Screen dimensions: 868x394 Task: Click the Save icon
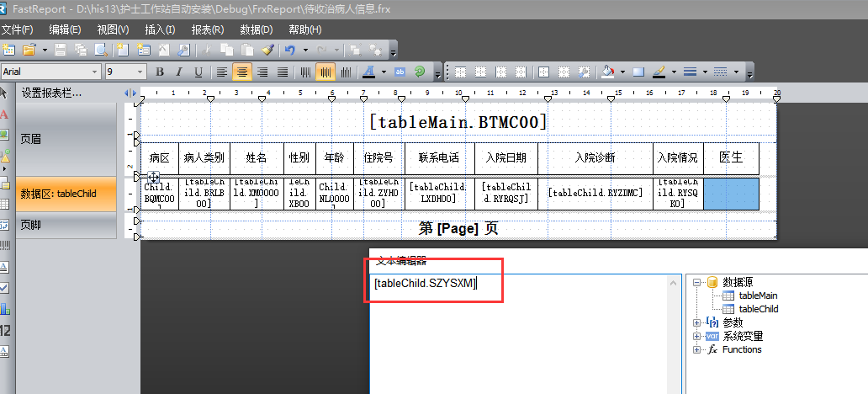point(61,50)
